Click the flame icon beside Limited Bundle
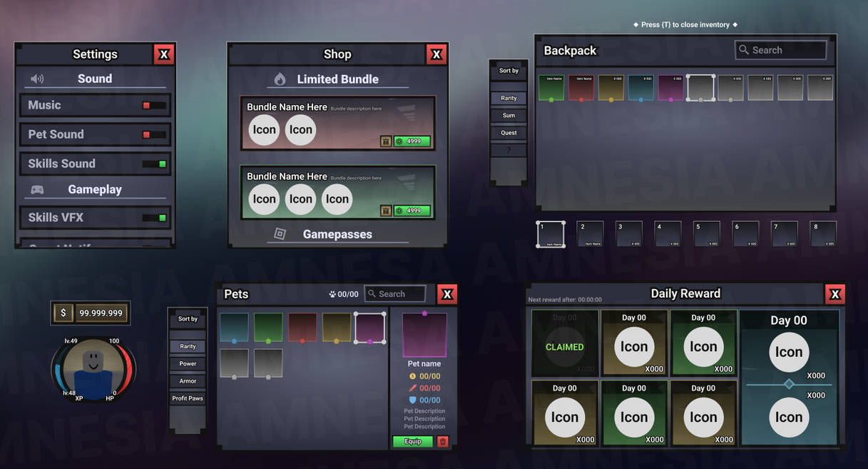Screen dimensions: 868x469 (280, 79)
